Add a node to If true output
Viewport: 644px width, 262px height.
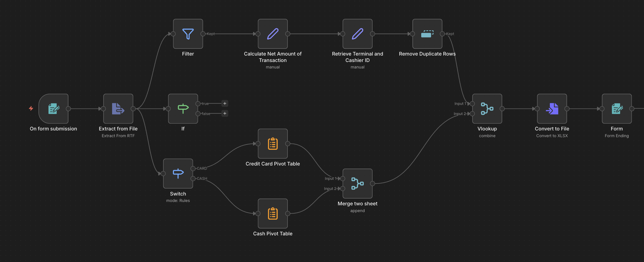(225, 104)
